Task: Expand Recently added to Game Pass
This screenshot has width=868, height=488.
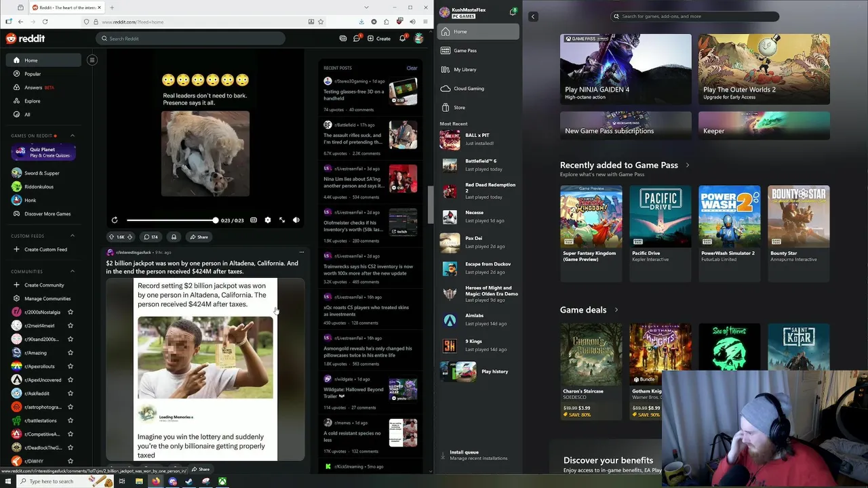Action: [687, 165]
